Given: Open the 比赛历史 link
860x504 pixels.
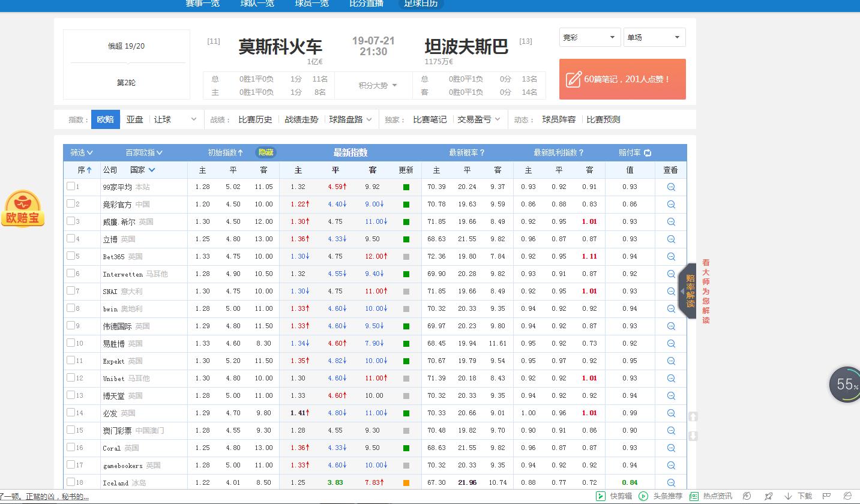Looking at the screenshot, I should (255, 119).
